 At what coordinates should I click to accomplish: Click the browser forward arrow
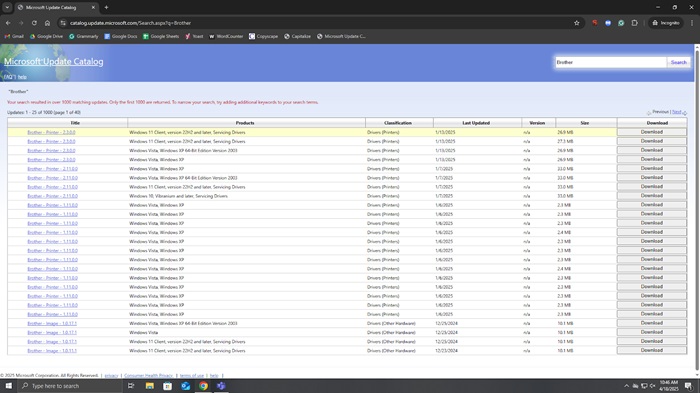coord(21,23)
